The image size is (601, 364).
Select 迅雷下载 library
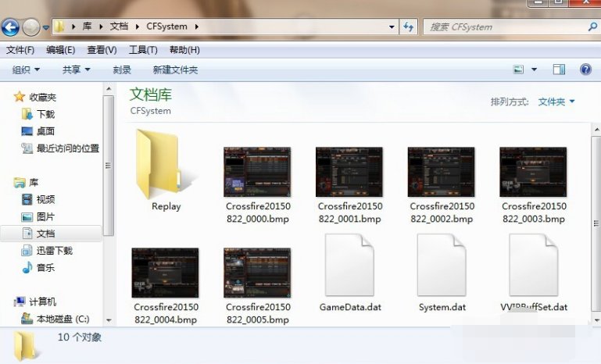pos(54,251)
